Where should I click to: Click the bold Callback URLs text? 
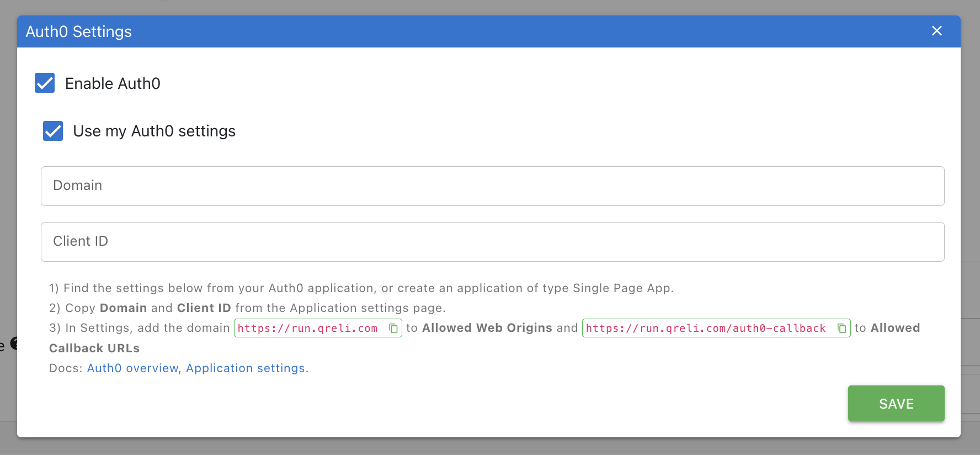[94, 348]
